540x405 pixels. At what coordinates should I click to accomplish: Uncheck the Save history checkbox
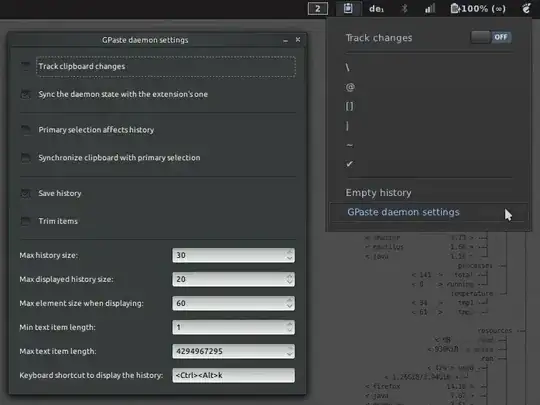[x=25, y=193]
